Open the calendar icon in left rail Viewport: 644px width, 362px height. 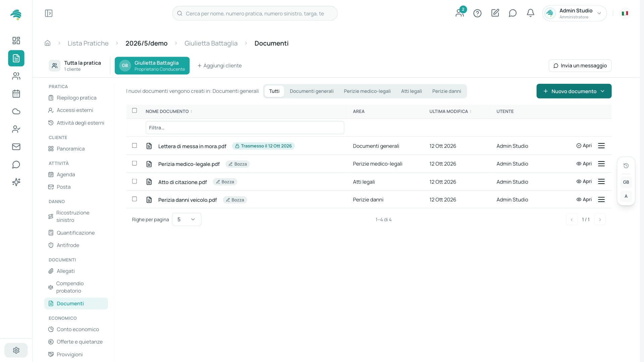coord(16,94)
